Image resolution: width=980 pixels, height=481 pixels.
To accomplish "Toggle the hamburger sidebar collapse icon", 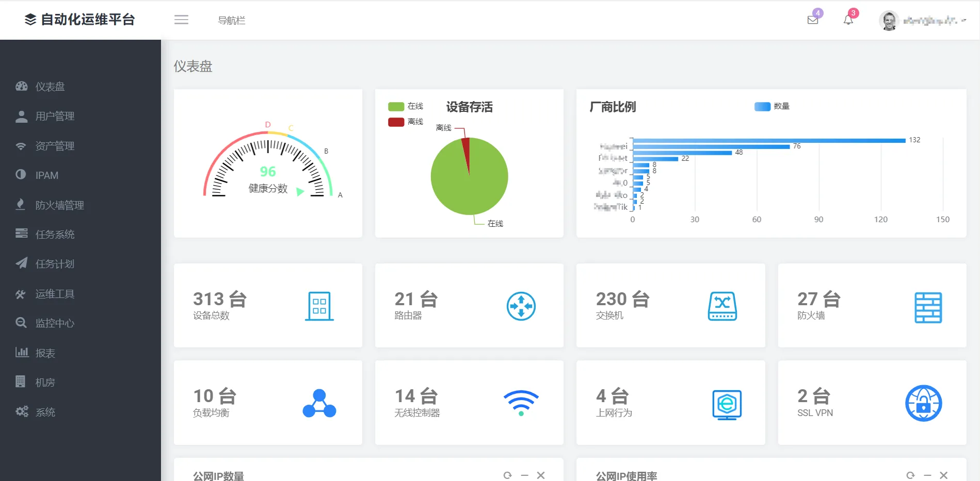I will point(181,20).
